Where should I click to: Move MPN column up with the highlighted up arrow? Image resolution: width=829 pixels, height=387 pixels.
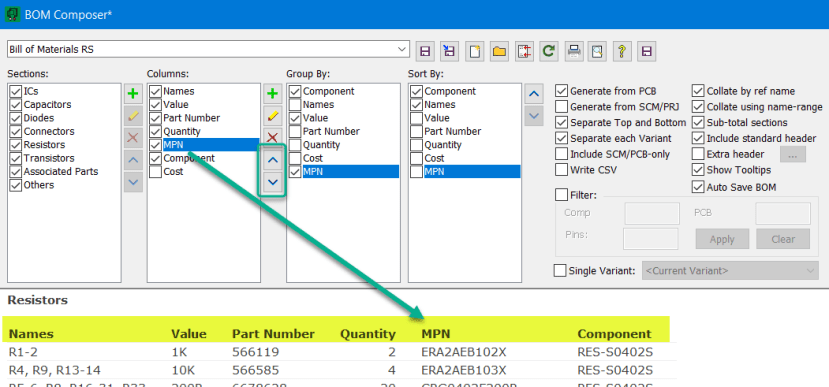(273, 160)
